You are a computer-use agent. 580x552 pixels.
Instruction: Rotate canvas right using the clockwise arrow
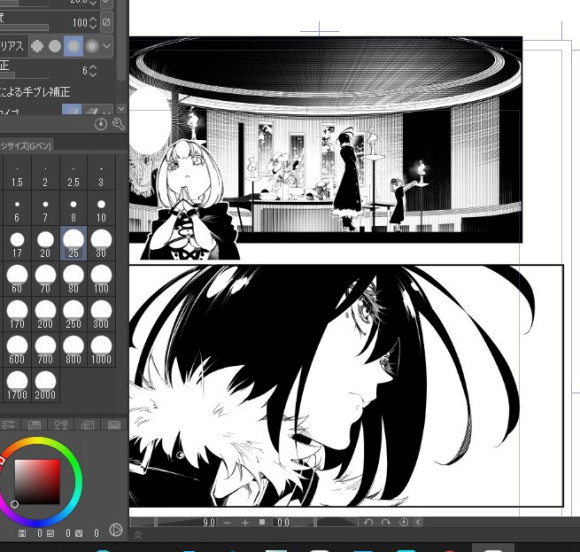click(x=386, y=522)
